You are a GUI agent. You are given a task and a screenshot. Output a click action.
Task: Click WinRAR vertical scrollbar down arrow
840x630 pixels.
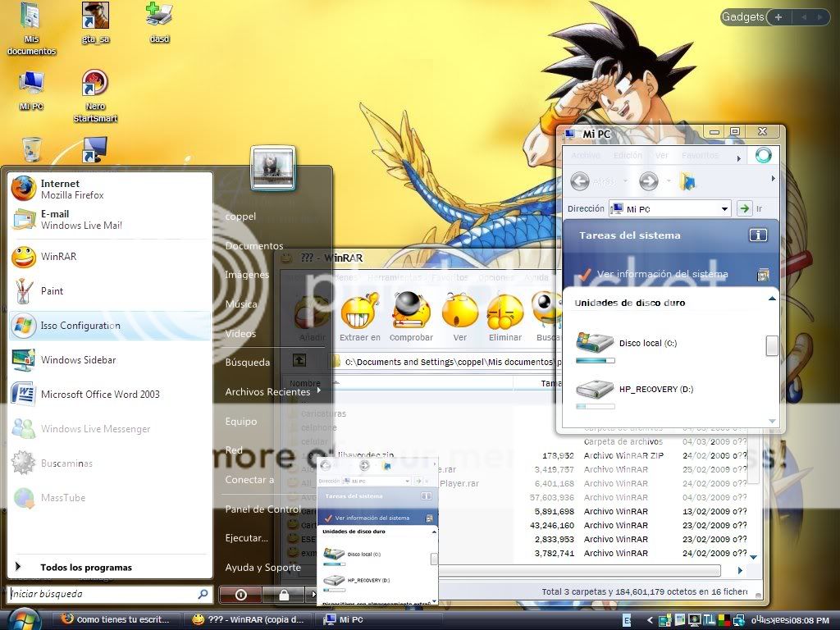pos(754,557)
